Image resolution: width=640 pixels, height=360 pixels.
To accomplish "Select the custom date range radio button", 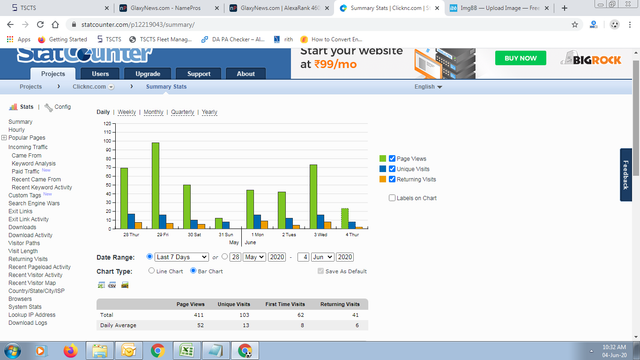I will point(224,257).
